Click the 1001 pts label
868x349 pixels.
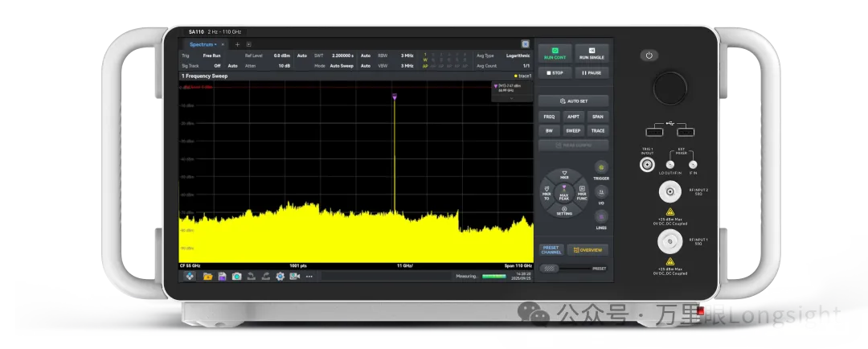tap(298, 266)
